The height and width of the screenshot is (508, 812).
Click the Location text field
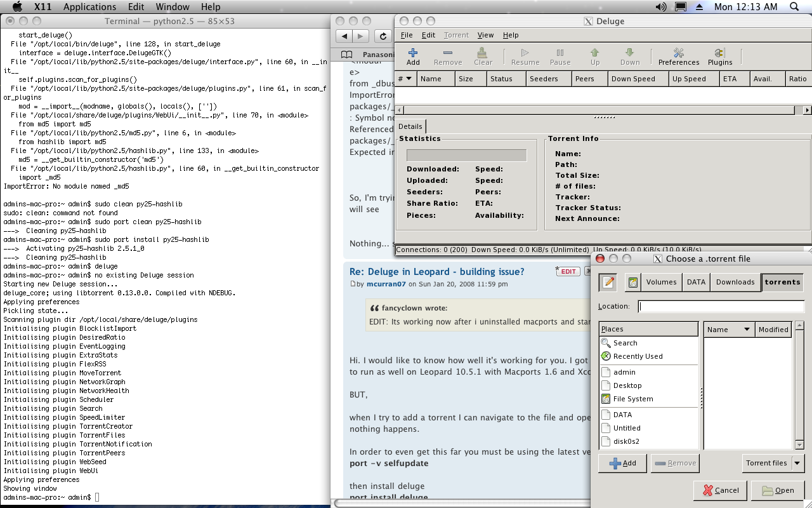[721, 306]
